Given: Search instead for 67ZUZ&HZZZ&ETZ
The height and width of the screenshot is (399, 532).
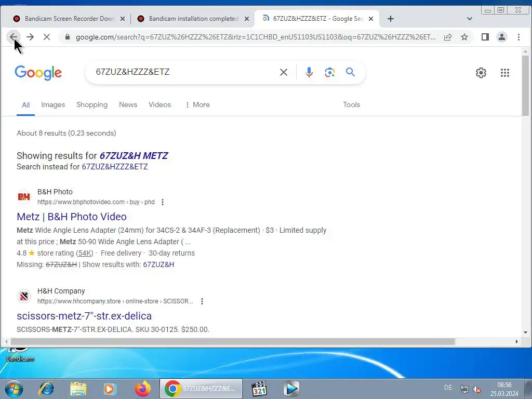Looking at the screenshot, I should 115,167.
